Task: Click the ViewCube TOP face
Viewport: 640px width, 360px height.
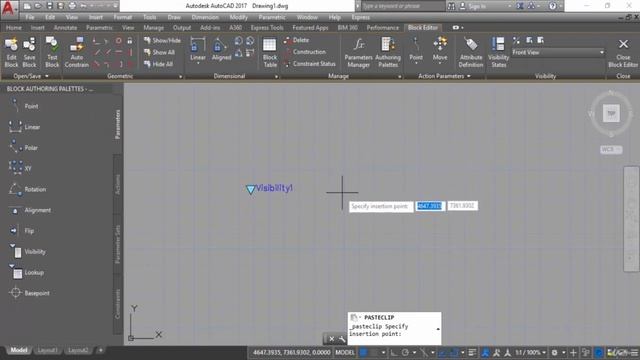Action: pyautogui.click(x=611, y=113)
